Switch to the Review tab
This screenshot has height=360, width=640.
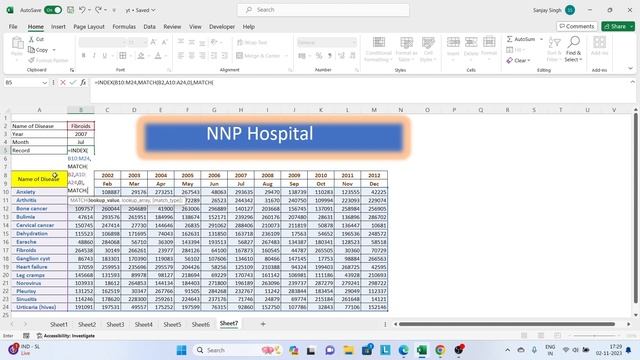[172, 27]
